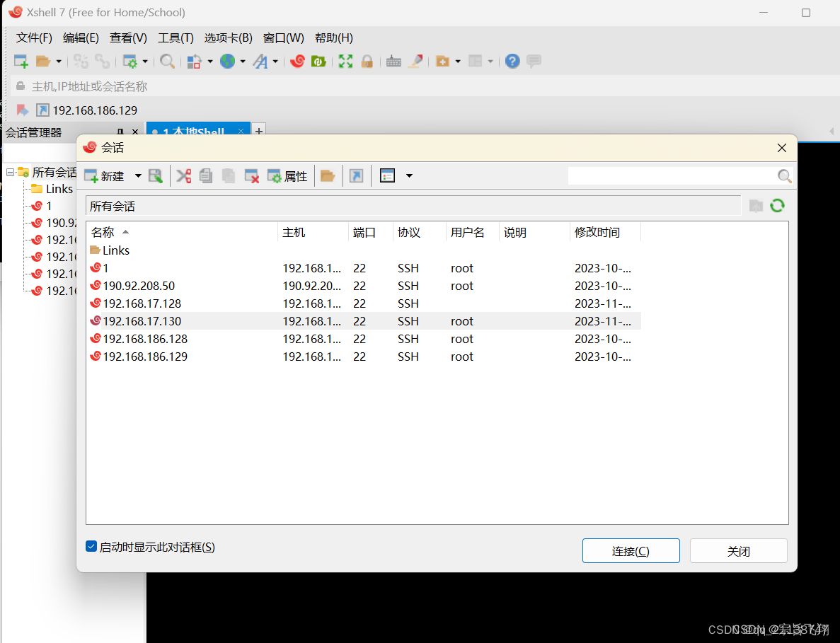This screenshot has height=643, width=840.
Task: Select session 1 in Session Manager tree
Action: (x=41, y=206)
